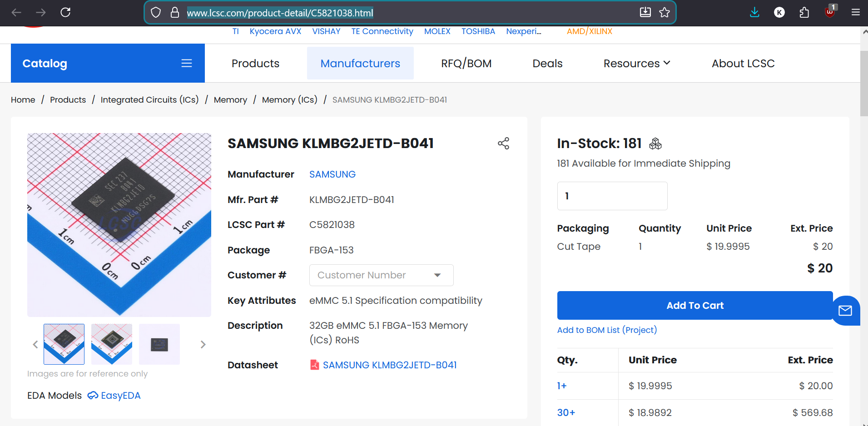
Task: Open the SAMSUNG manufacturer link
Action: point(332,174)
